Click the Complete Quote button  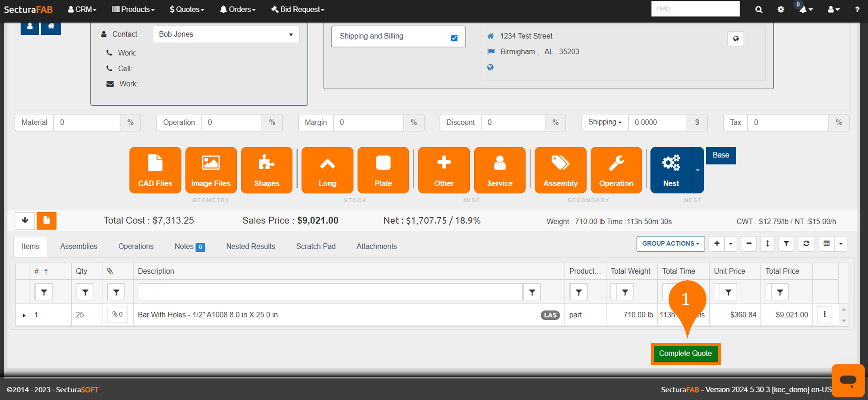pyautogui.click(x=685, y=353)
